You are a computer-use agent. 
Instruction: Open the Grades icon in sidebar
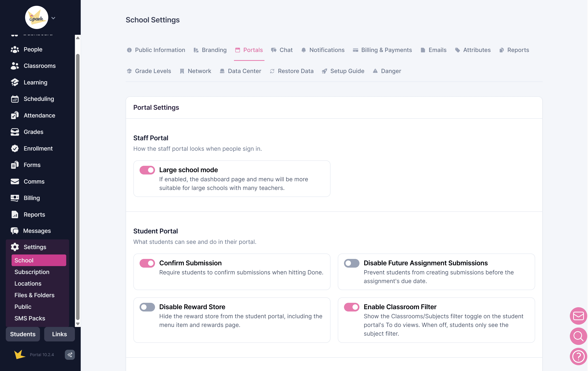(15, 132)
